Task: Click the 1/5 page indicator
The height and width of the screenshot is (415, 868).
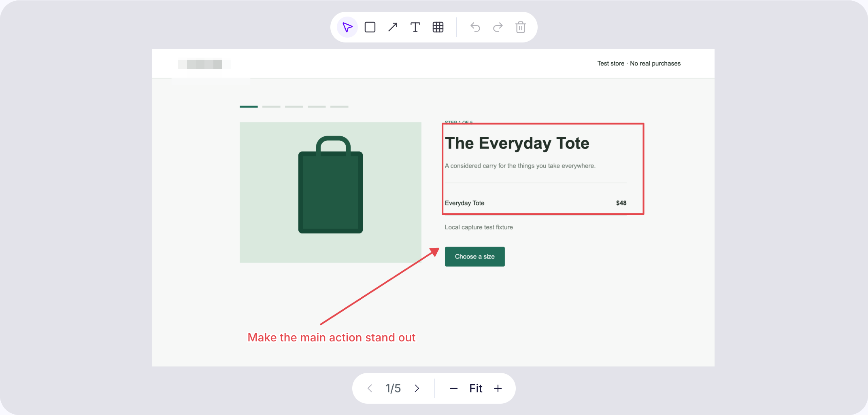Action: (393, 388)
